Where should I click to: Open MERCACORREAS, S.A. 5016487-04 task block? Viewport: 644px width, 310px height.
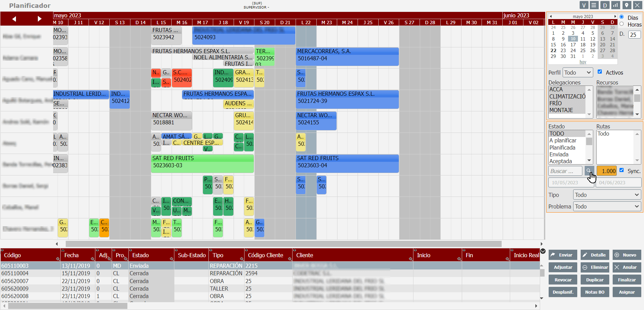pyautogui.click(x=347, y=57)
